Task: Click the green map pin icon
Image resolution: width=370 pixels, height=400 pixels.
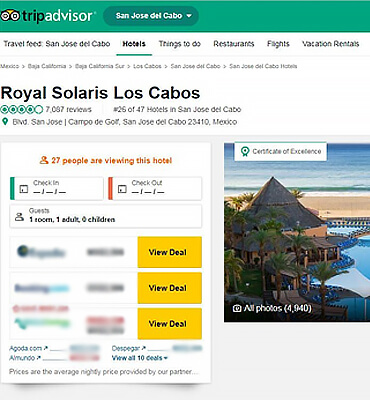Action: (5, 121)
